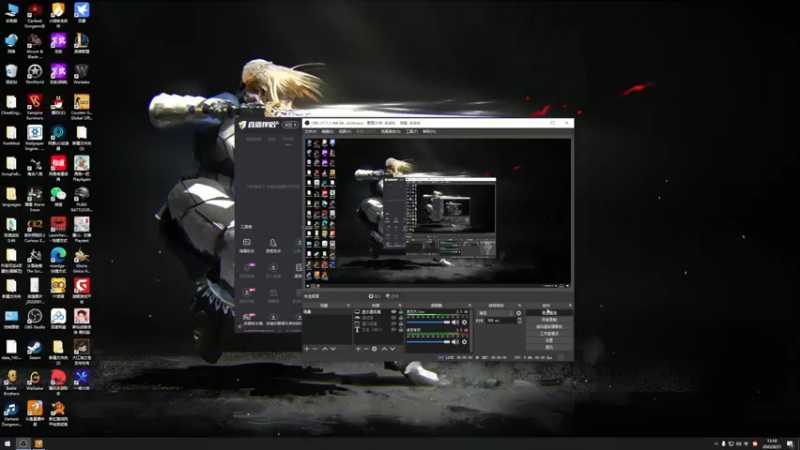
Task: Undock the Controls panel via header icon
Action: (570, 305)
